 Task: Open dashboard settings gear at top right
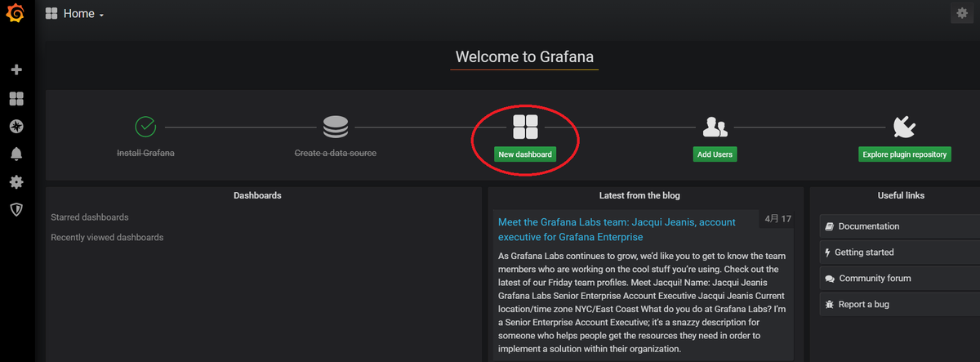point(961,13)
